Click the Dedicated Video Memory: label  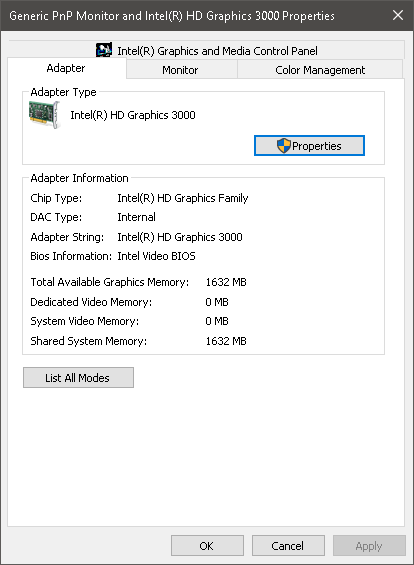tap(91, 302)
